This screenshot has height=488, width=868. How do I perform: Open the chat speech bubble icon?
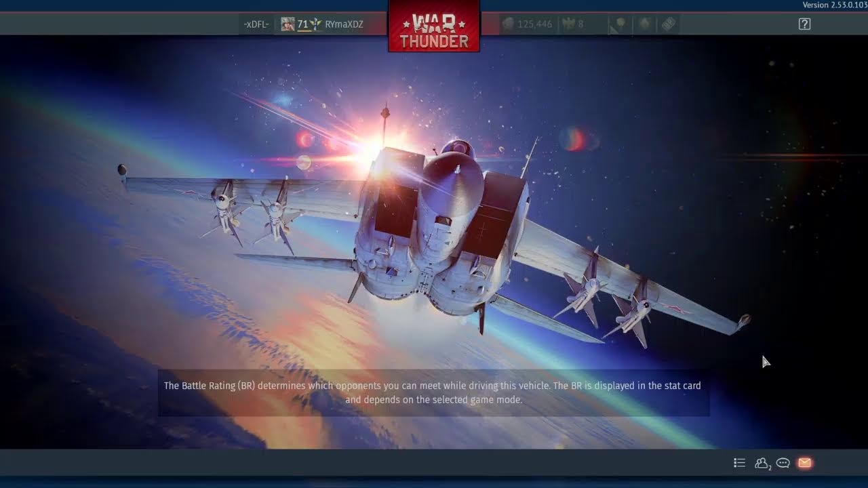(783, 463)
